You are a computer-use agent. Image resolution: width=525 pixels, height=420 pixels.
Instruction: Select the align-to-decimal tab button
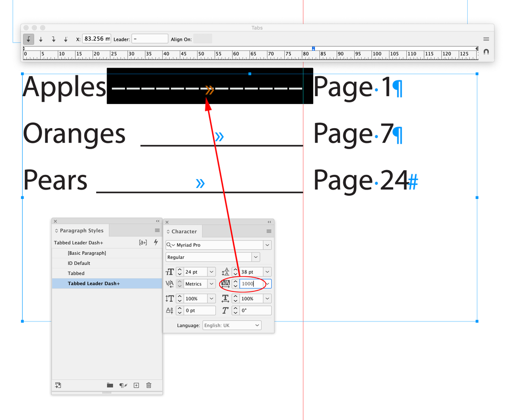[66, 39]
